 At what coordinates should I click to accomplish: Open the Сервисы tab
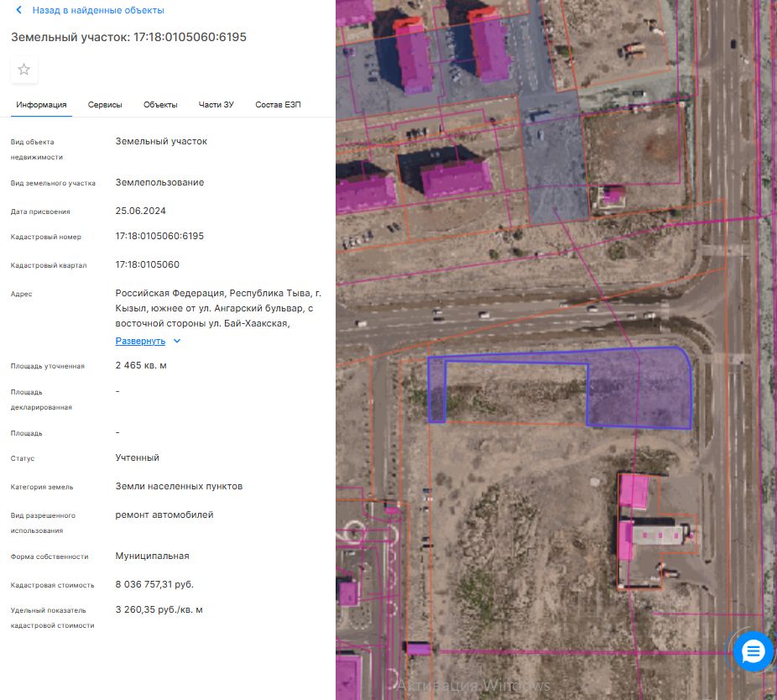pos(105,105)
